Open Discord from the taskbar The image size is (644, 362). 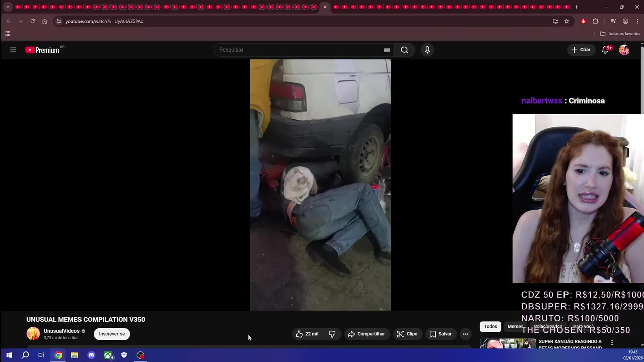[x=91, y=355]
